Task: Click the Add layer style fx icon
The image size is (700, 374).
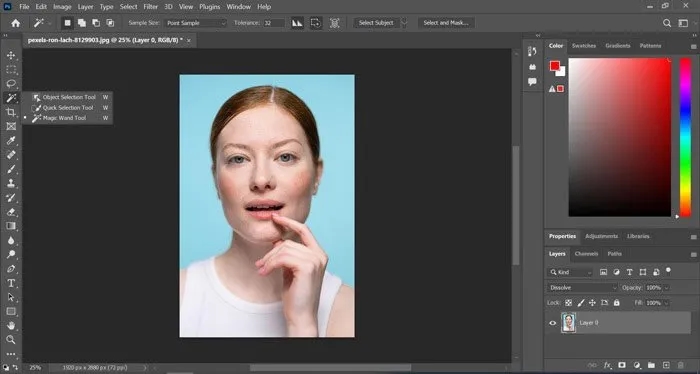Action: (x=607, y=365)
